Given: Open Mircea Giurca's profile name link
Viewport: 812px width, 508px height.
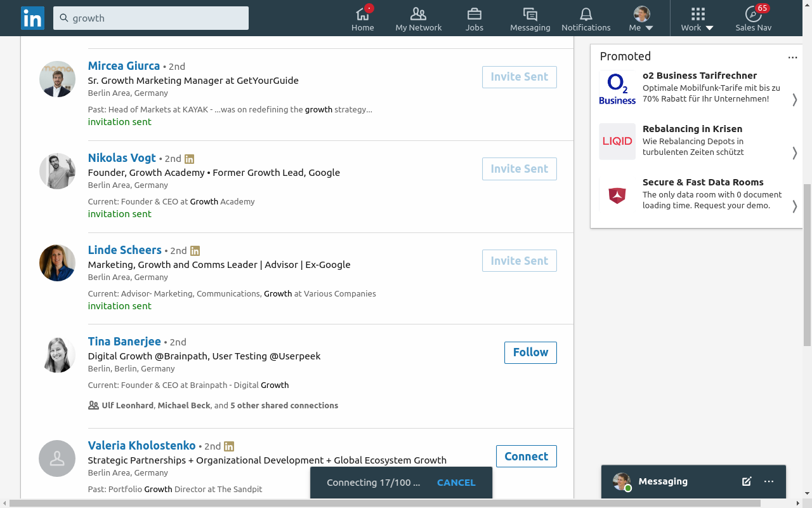Looking at the screenshot, I should click(124, 66).
